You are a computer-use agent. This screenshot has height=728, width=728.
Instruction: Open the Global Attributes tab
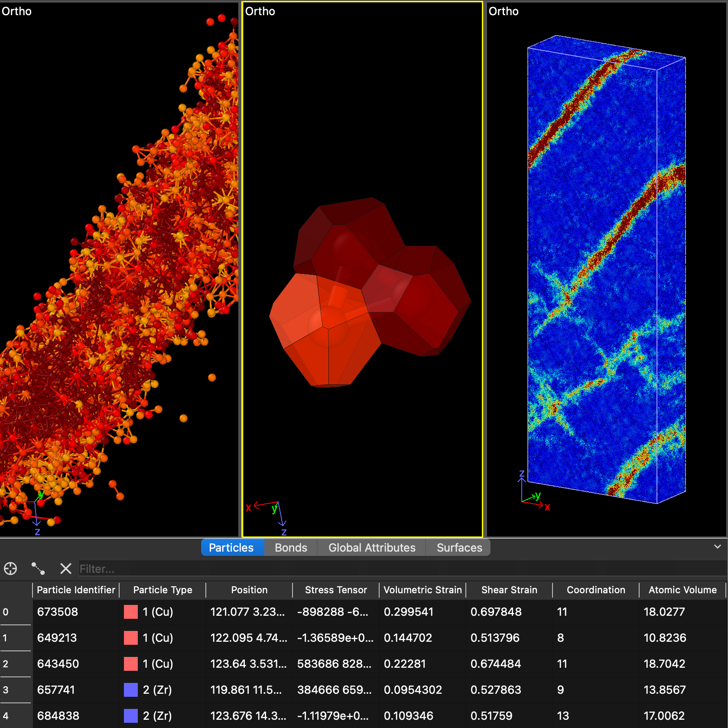(x=371, y=548)
